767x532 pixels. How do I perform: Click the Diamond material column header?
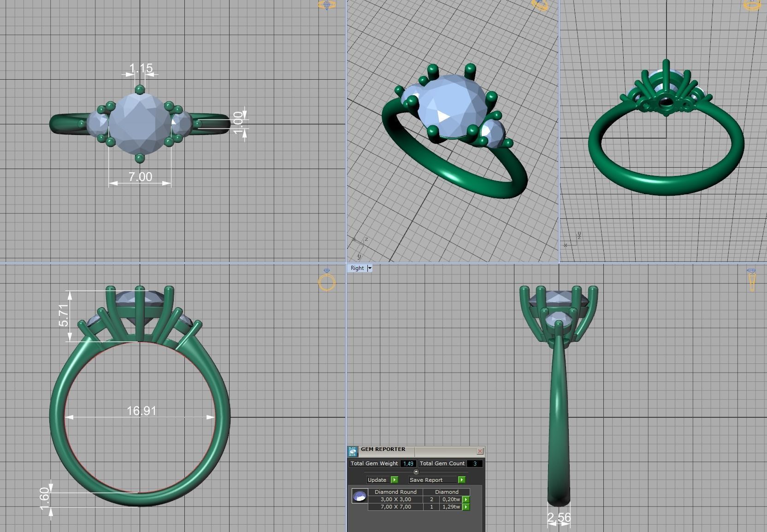tap(447, 492)
